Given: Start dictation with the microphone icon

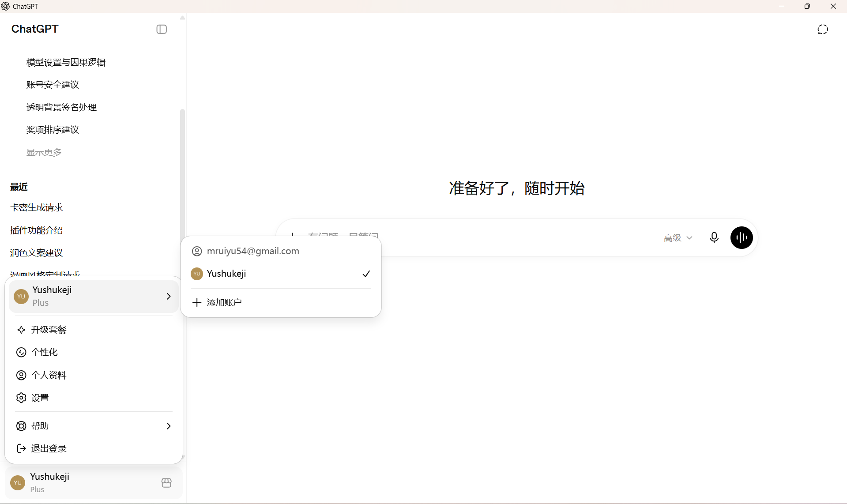Looking at the screenshot, I should pos(714,237).
